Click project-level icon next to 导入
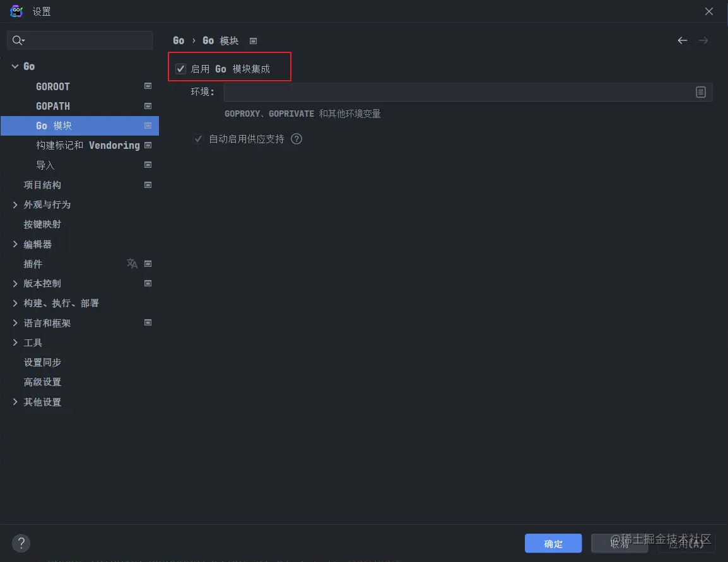The height and width of the screenshot is (562, 728). 148,165
